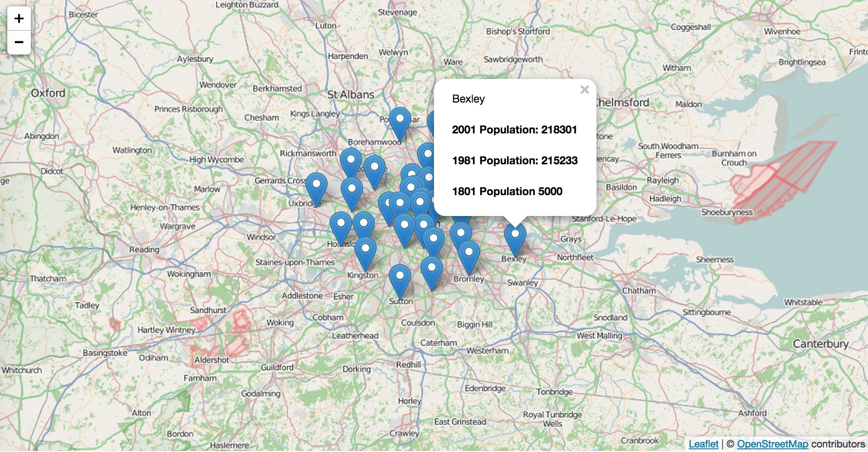
Task: Close the Bexley population popup
Action: pyautogui.click(x=584, y=90)
